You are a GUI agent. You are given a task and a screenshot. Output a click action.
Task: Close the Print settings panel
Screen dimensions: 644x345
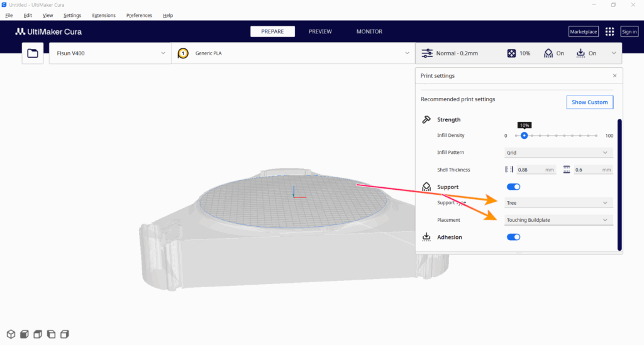pos(614,75)
